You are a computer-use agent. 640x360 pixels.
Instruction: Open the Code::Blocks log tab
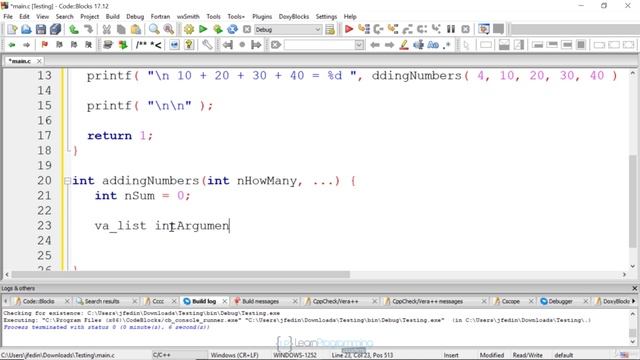point(38,301)
